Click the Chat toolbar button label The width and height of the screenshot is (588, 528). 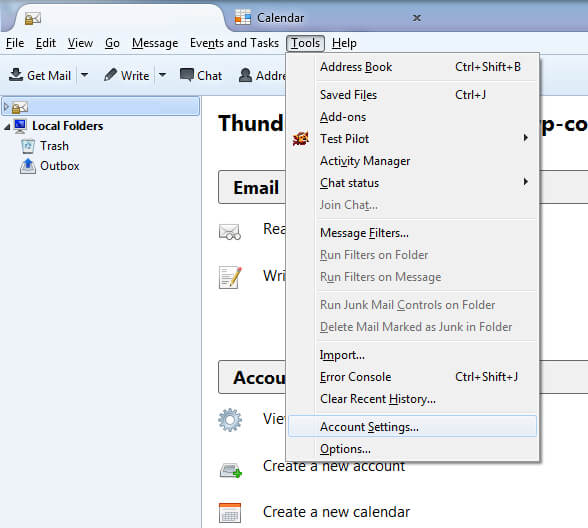click(210, 75)
